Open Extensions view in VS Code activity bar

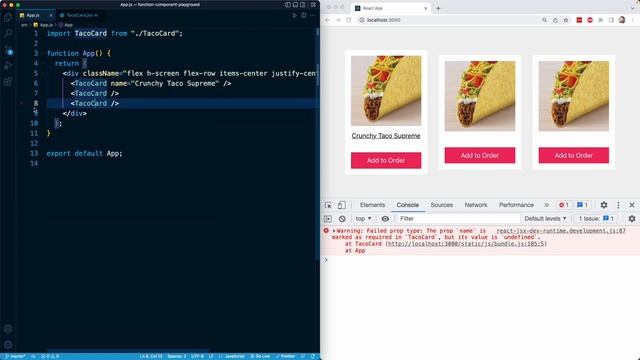pyautogui.click(x=8, y=82)
